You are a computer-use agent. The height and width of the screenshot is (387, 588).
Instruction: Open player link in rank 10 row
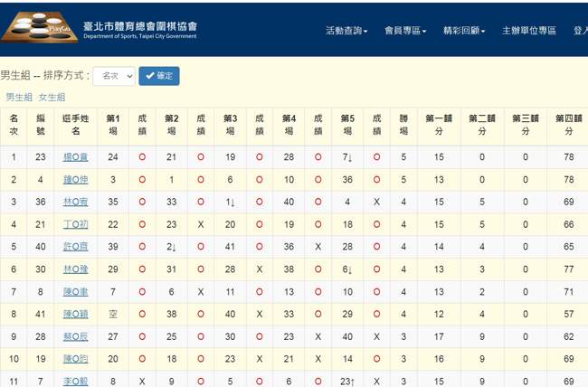(x=76, y=360)
